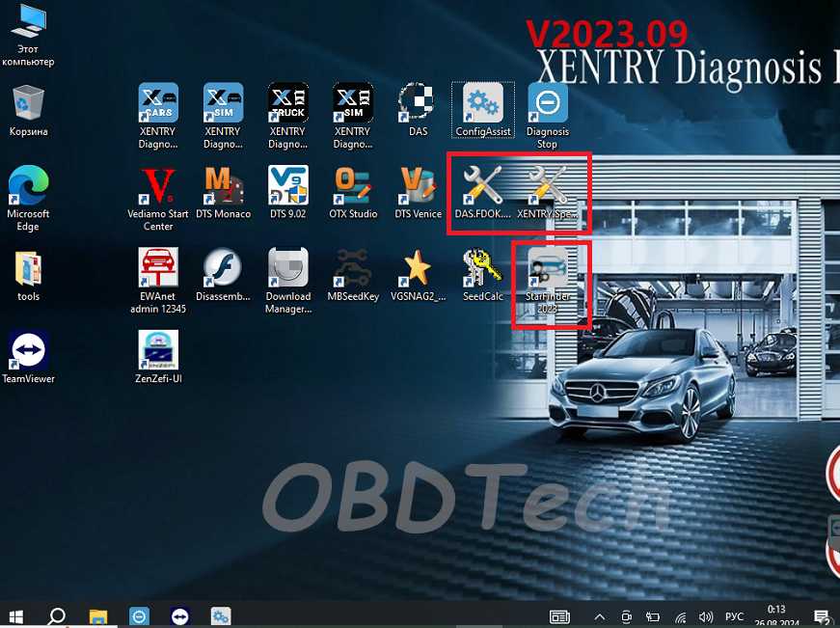Screen dimensions: 840x628
Task: Click the taskbar search magnifier
Action: coord(56,616)
